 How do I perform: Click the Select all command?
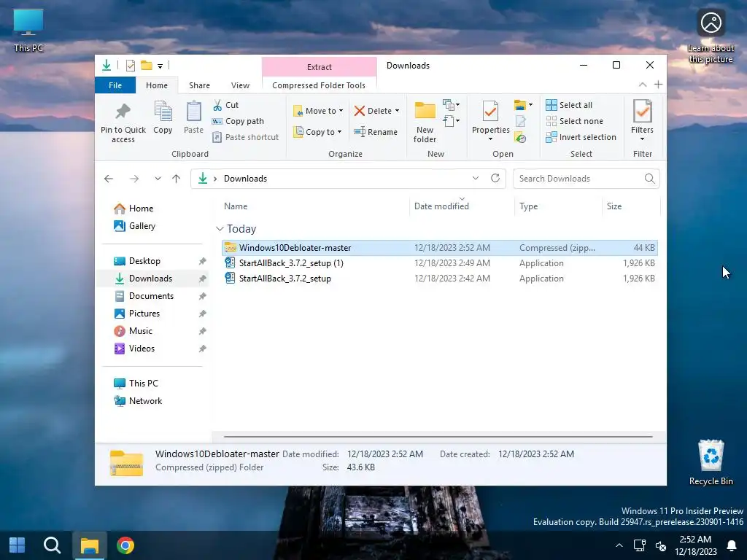pyautogui.click(x=569, y=105)
